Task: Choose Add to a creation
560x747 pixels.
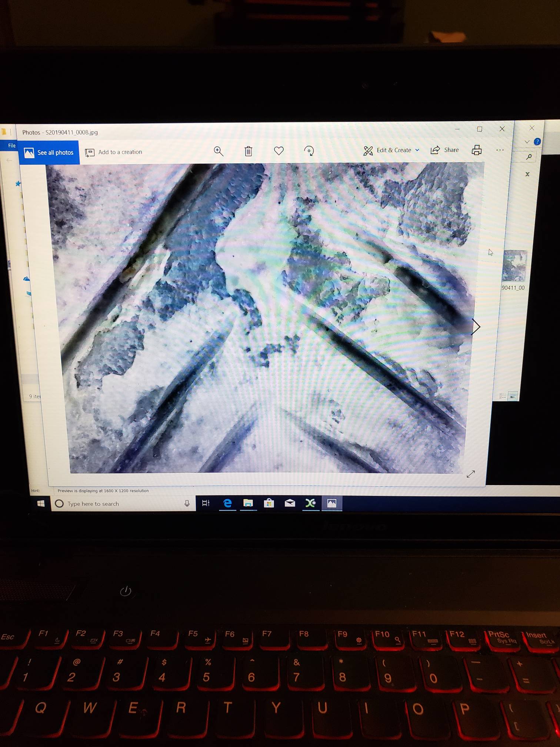Action: pyautogui.click(x=114, y=152)
